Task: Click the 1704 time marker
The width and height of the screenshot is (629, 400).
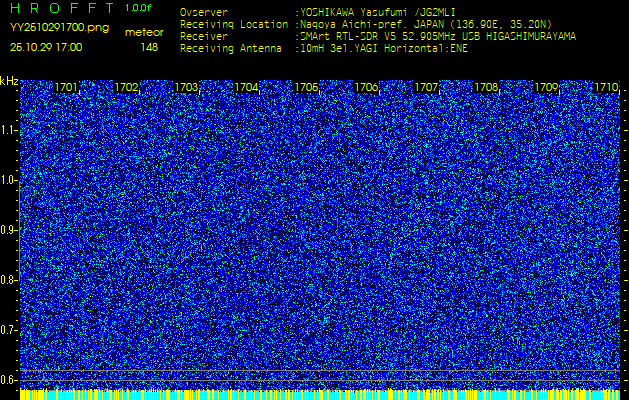Action: (x=246, y=87)
